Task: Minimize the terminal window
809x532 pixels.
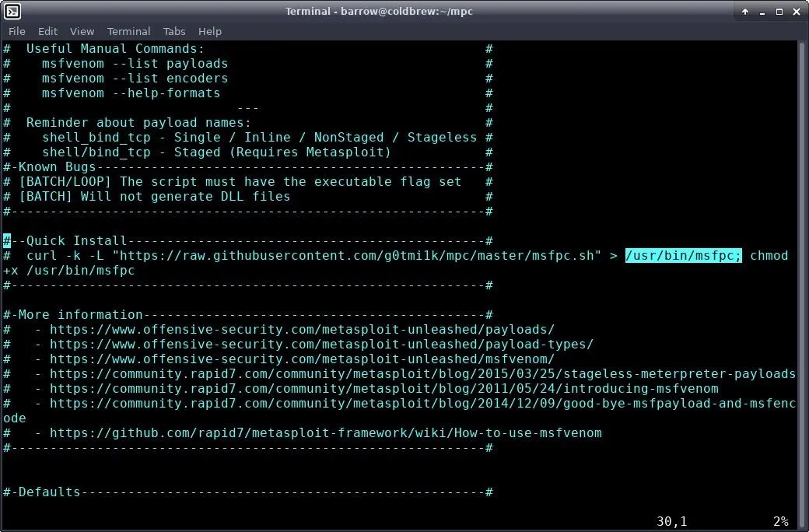Action: pos(762,12)
